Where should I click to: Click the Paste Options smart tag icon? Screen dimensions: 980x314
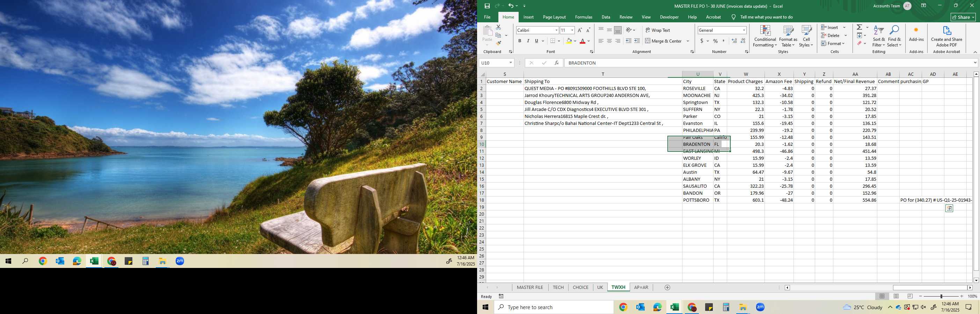click(x=949, y=208)
